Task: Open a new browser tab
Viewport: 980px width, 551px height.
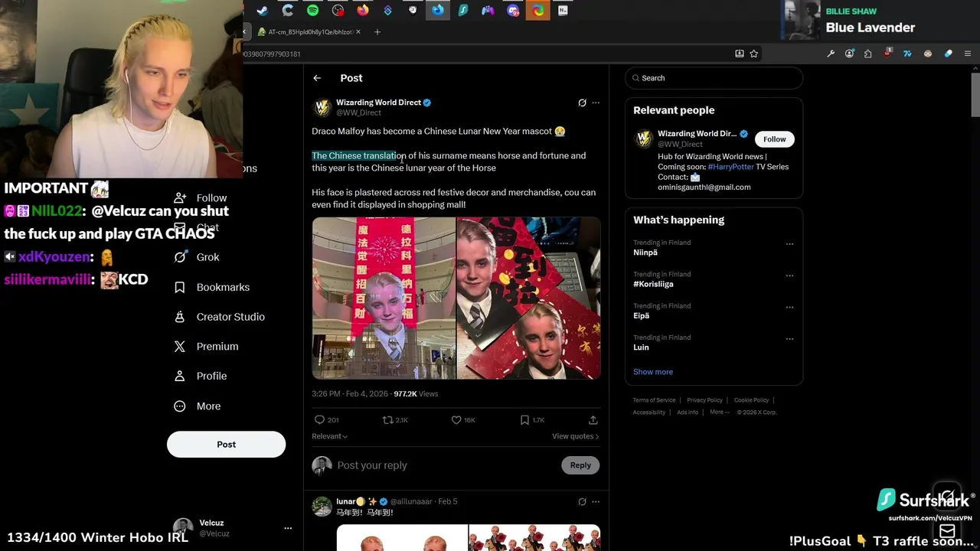Action: coord(377,32)
